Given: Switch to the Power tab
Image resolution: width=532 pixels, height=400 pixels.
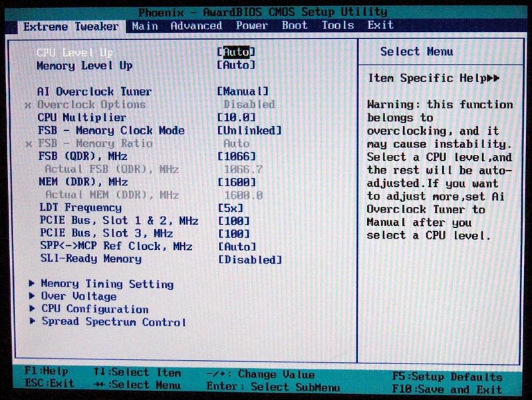Looking at the screenshot, I should (x=252, y=25).
